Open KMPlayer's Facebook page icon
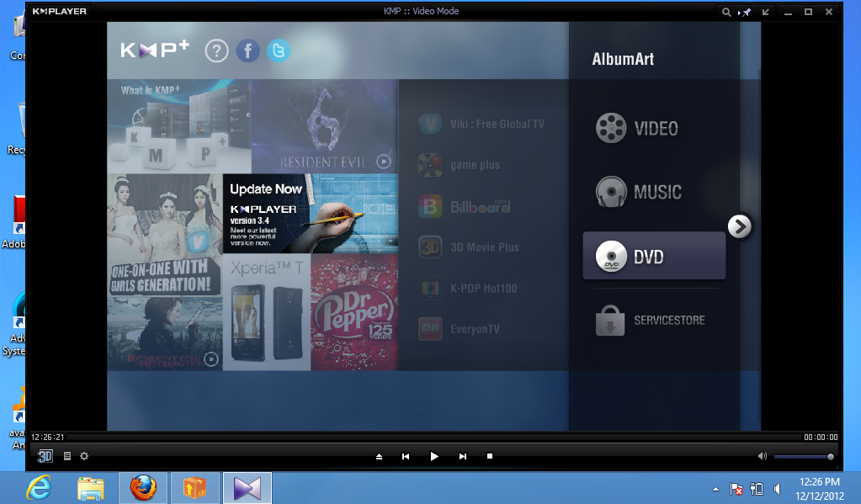 [247, 50]
